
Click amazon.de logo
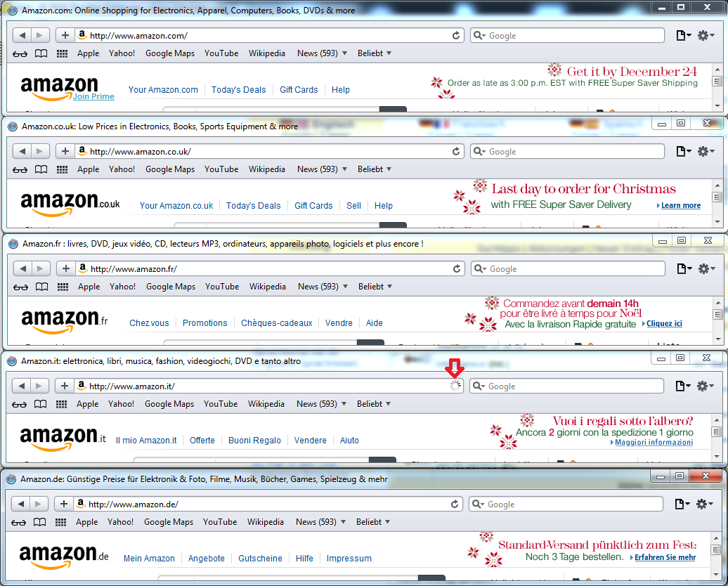tap(64, 556)
